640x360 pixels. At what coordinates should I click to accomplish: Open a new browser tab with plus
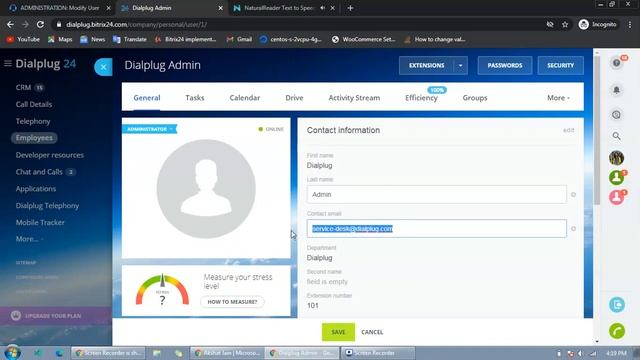pyautogui.click(x=350, y=8)
